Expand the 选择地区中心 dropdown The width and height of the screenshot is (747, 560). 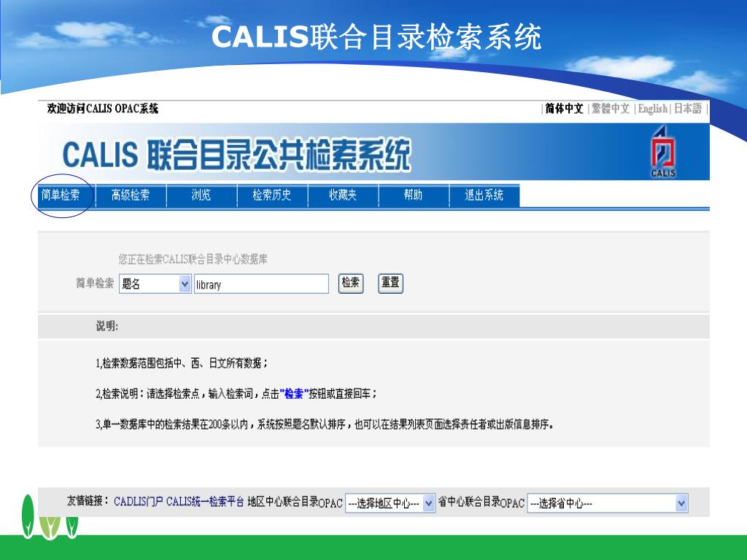[390, 503]
